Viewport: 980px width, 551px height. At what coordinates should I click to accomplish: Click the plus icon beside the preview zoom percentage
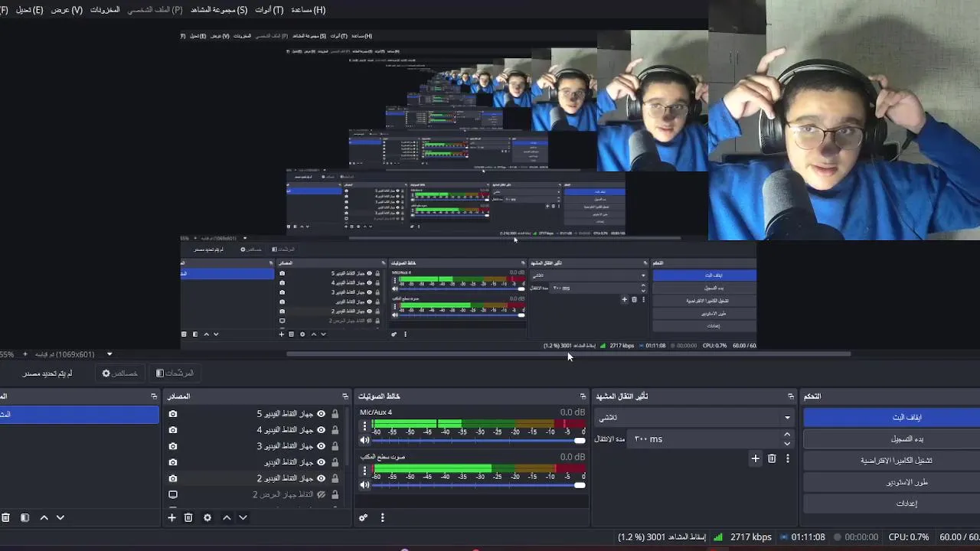click(25, 354)
